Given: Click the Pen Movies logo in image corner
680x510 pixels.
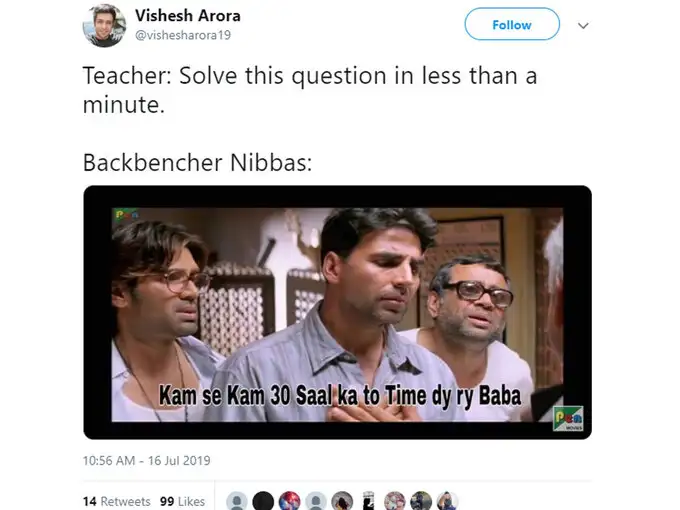Looking at the screenshot, I should pyautogui.click(x=568, y=418).
